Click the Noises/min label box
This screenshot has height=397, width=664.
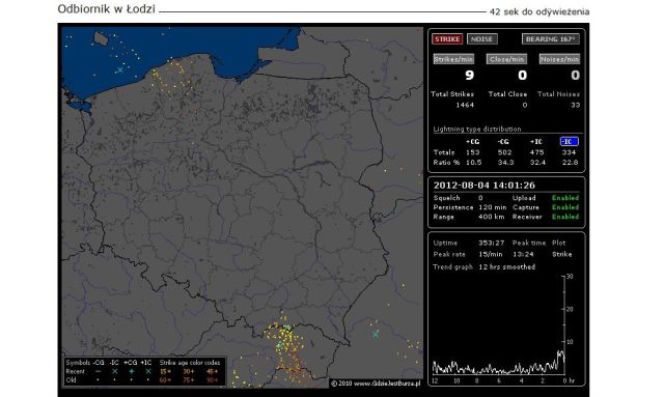(x=559, y=59)
